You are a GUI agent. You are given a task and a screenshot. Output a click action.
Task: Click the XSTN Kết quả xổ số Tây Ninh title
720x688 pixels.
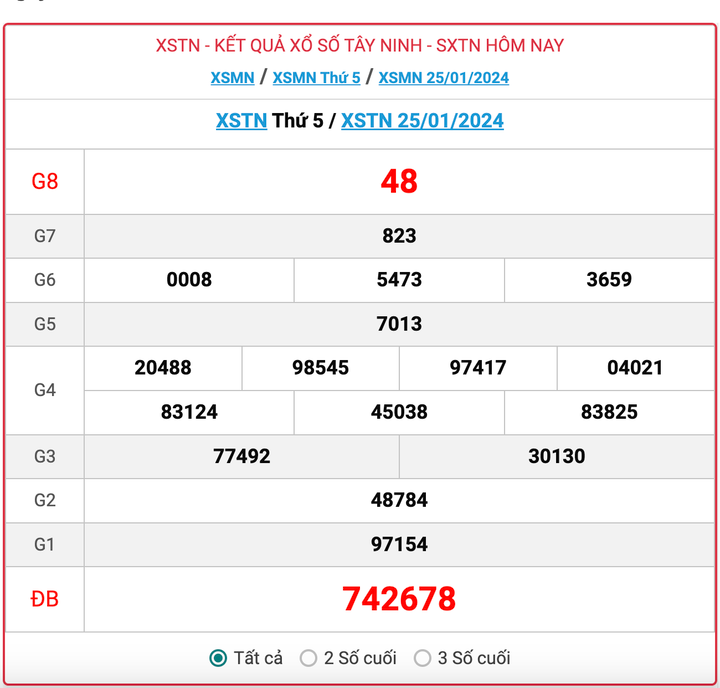coord(360,45)
